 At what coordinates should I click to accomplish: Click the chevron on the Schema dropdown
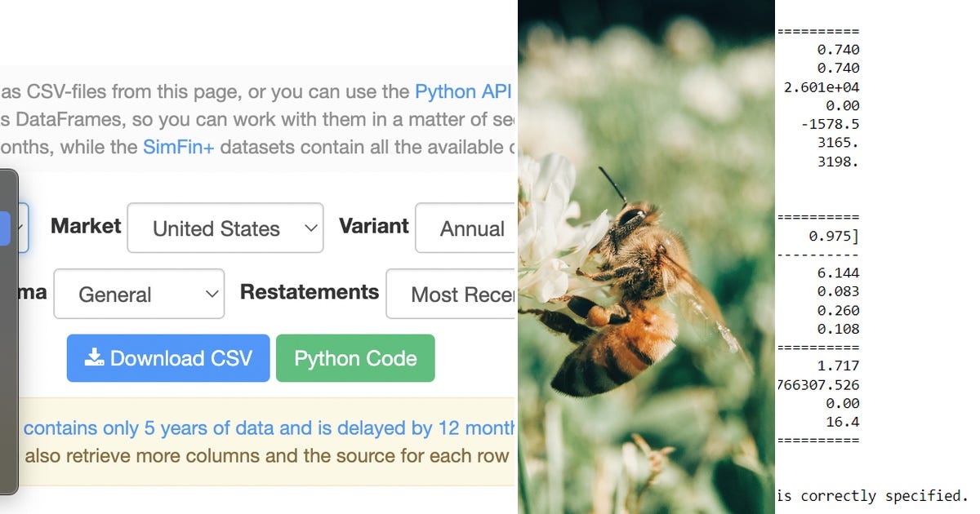coord(212,294)
